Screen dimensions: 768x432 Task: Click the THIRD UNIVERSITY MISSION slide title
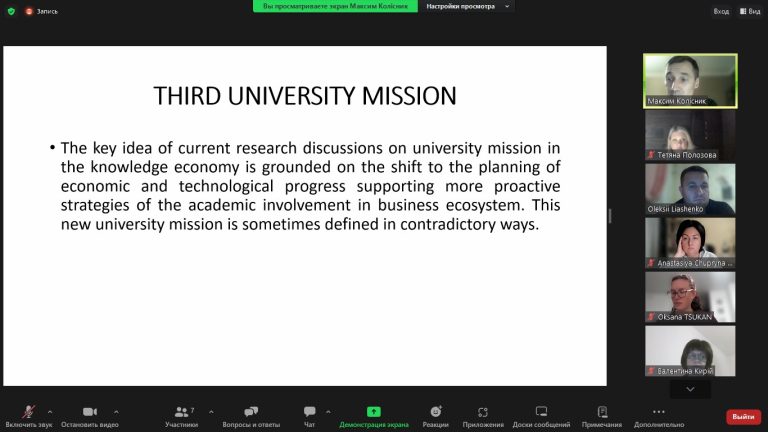click(x=305, y=96)
